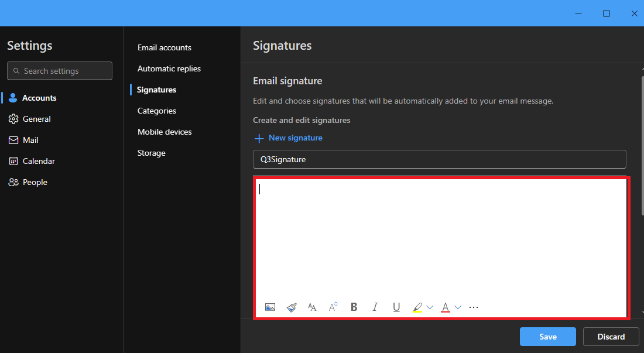Click the magnifier icon in Search settings
Viewport: 644px width, 353px height.
pyautogui.click(x=16, y=71)
